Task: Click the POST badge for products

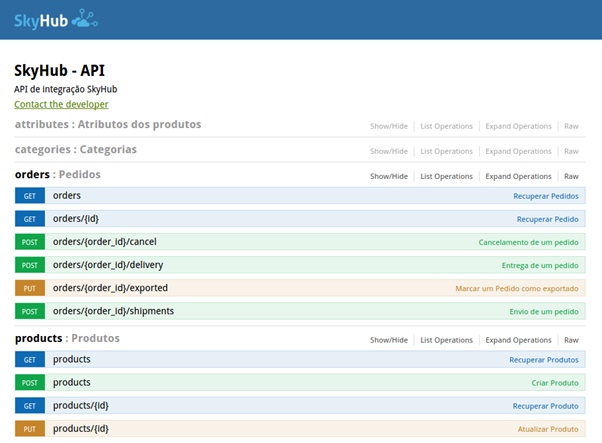Action: point(30,383)
